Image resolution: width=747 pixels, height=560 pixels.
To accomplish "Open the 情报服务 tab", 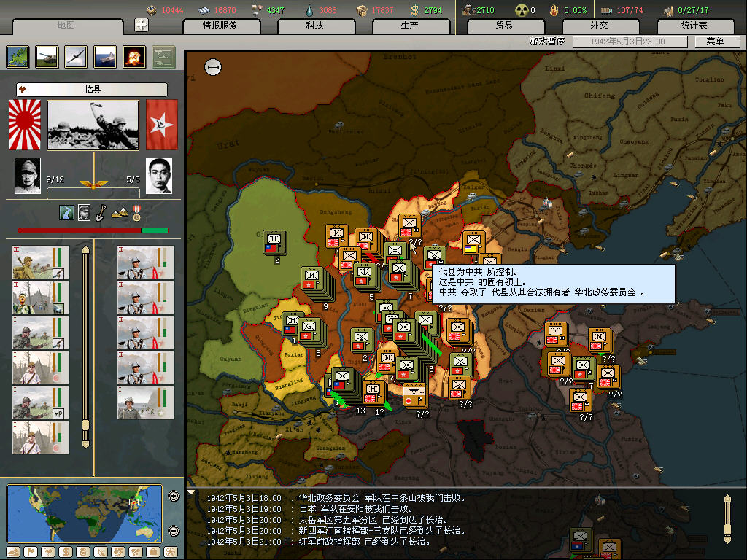I will coord(220,26).
